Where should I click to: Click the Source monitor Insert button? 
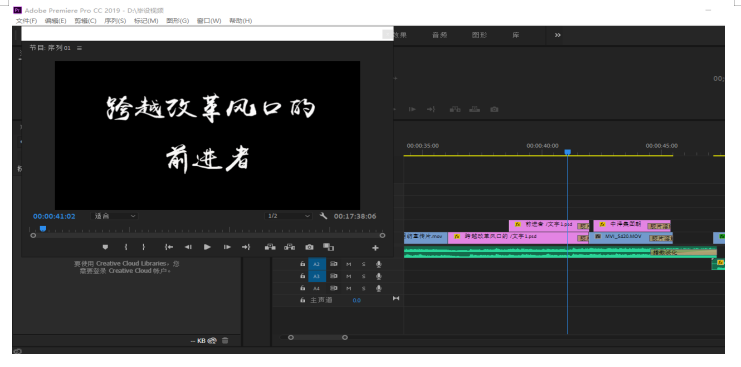click(x=455, y=109)
